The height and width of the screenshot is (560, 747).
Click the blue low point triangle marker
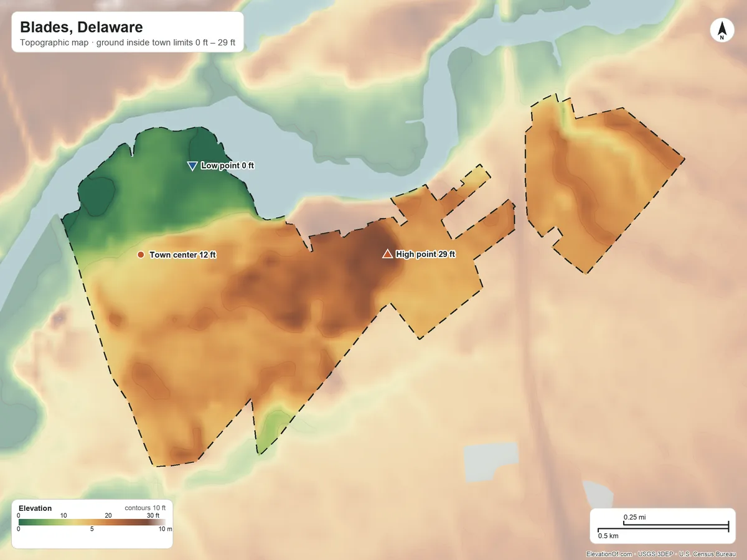(192, 166)
